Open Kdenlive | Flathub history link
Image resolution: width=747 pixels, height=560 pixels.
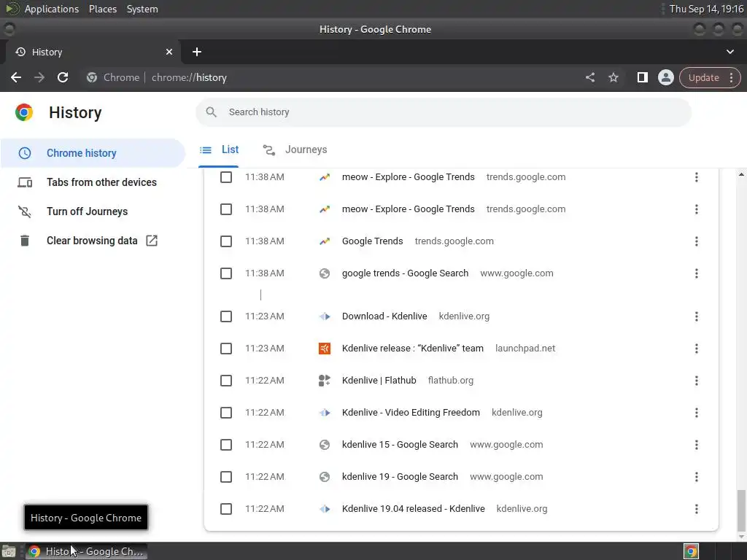pos(379,381)
